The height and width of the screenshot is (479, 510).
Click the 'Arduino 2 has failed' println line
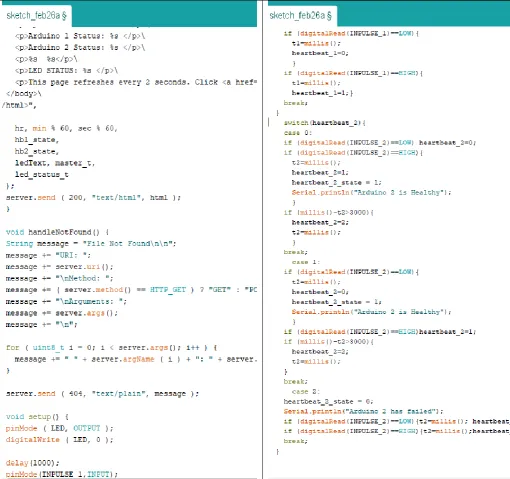click(363, 411)
